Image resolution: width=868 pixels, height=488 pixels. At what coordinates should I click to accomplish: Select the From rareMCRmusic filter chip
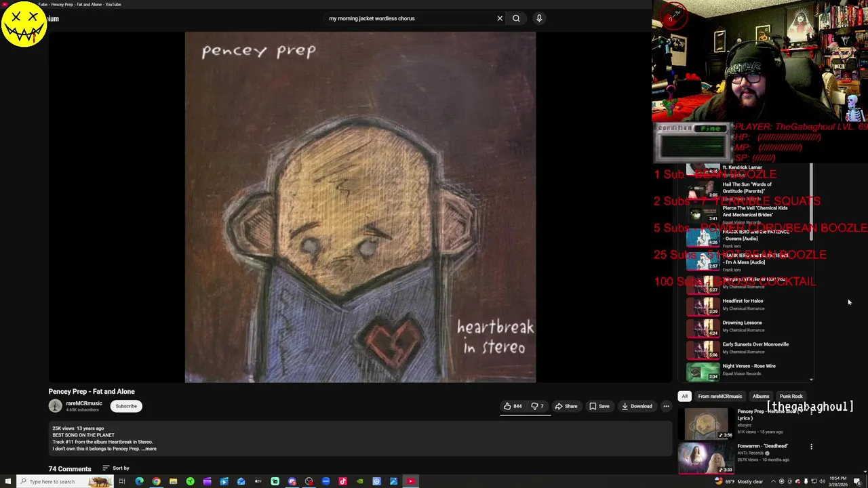tap(720, 396)
